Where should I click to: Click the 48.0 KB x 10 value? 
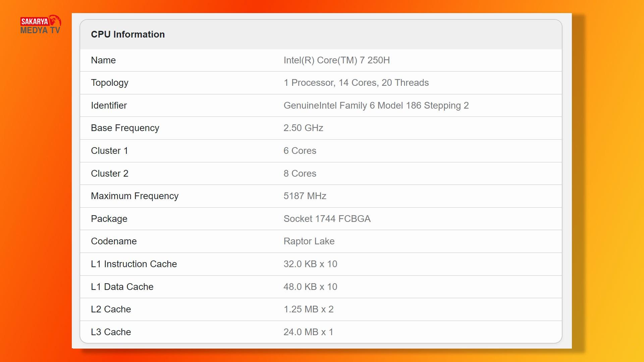click(x=310, y=287)
